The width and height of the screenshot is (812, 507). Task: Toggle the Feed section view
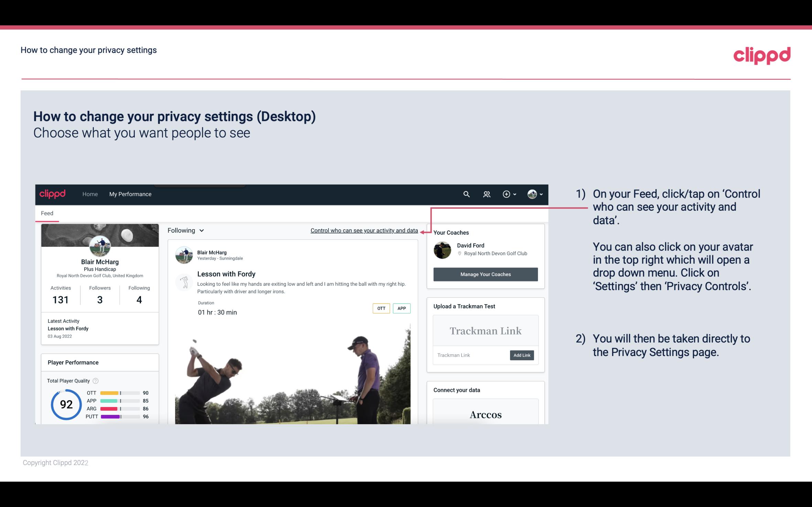(x=47, y=213)
